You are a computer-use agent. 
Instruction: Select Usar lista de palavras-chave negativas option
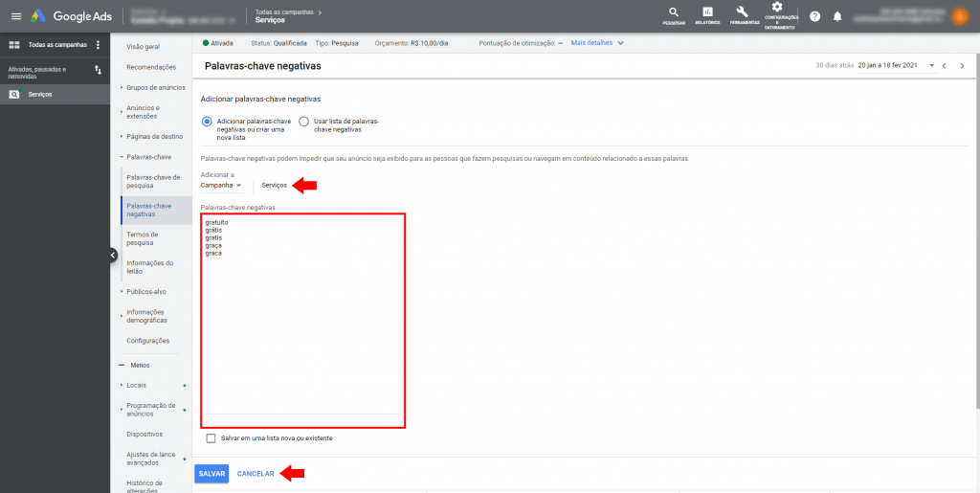click(x=303, y=122)
